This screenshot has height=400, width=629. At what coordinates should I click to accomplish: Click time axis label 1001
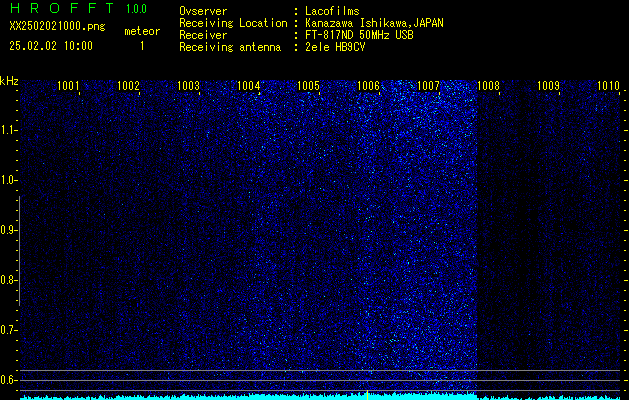pyautogui.click(x=68, y=85)
